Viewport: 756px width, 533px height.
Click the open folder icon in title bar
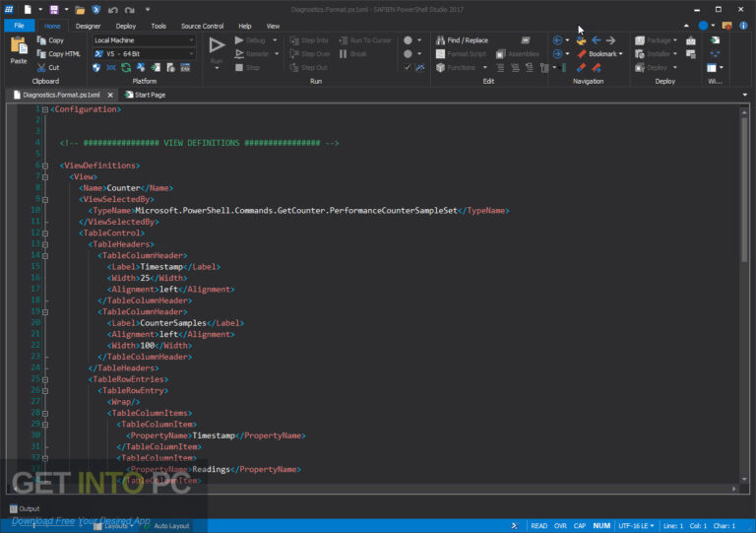tap(80, 9)
